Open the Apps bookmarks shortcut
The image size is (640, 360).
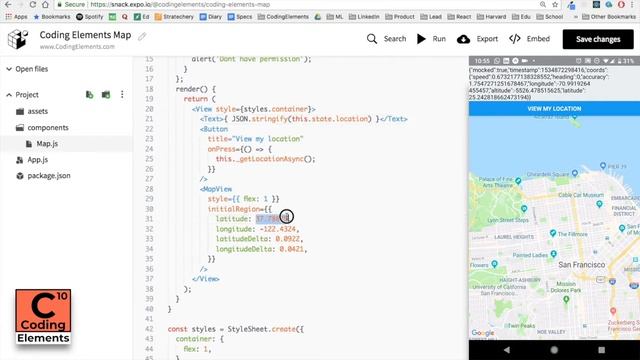(x=16, y=17)
